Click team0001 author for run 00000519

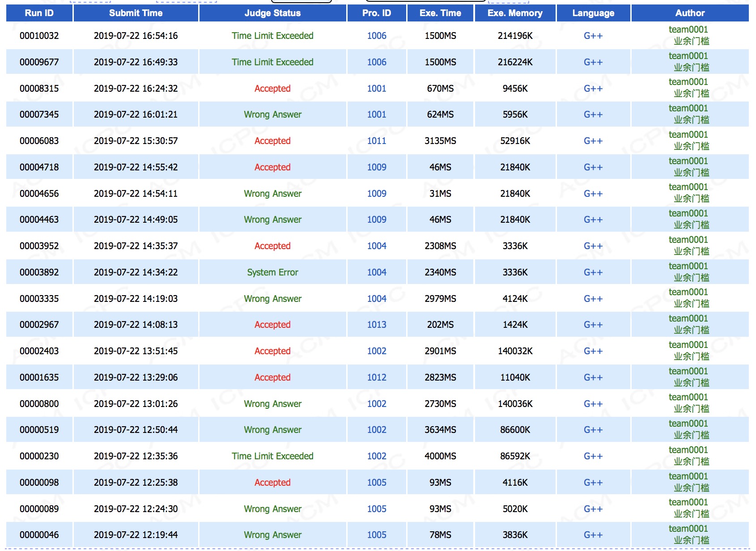point(688,424)
